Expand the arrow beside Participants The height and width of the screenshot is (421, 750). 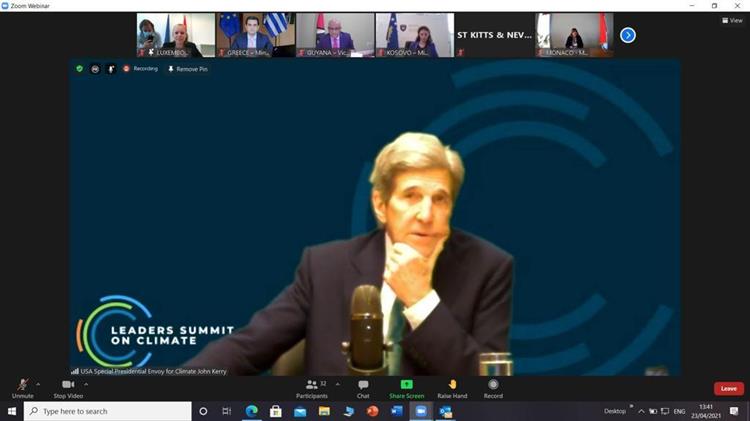337,383
